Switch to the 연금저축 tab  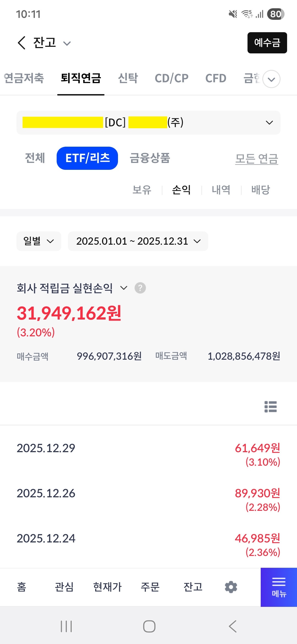pos(24,78)
